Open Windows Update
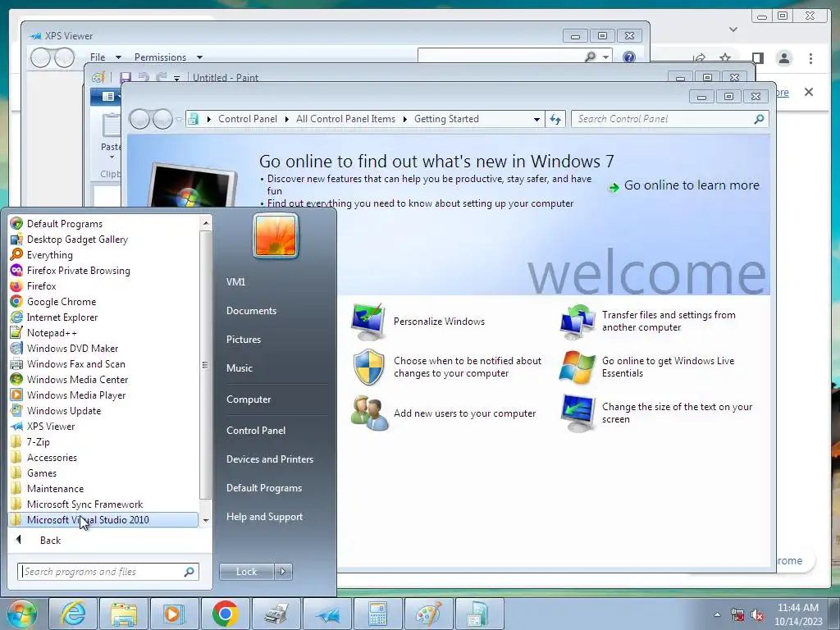The height and width of the screenshot is (630, 840). [64, 410]
